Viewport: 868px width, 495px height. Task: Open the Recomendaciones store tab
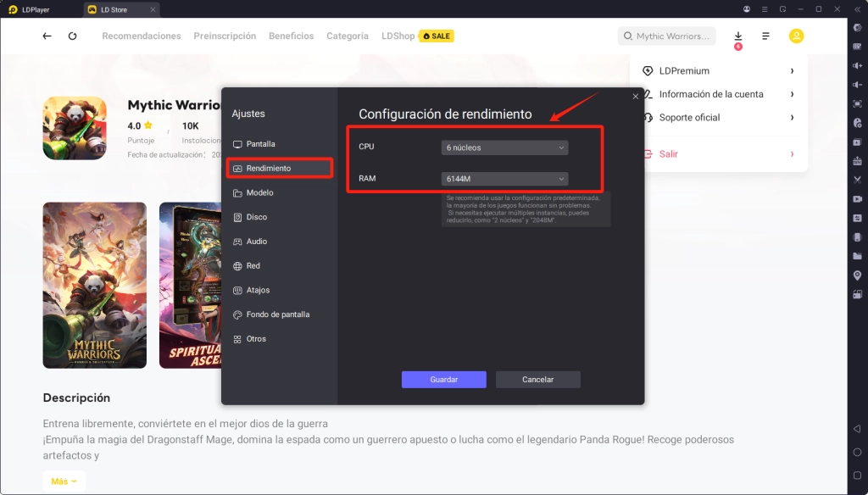coord(142,36)
